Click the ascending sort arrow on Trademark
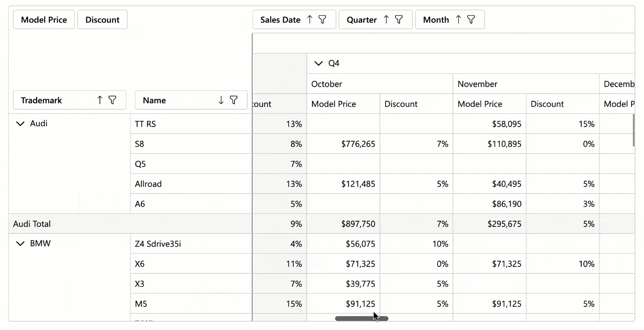This screenshot has width=644, height=330. pos(99,100)
